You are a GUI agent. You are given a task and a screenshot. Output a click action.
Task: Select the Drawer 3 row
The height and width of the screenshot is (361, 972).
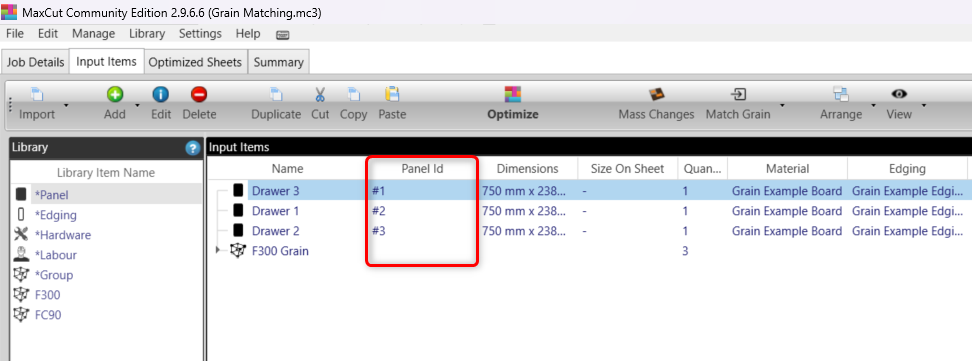(590, 190)
